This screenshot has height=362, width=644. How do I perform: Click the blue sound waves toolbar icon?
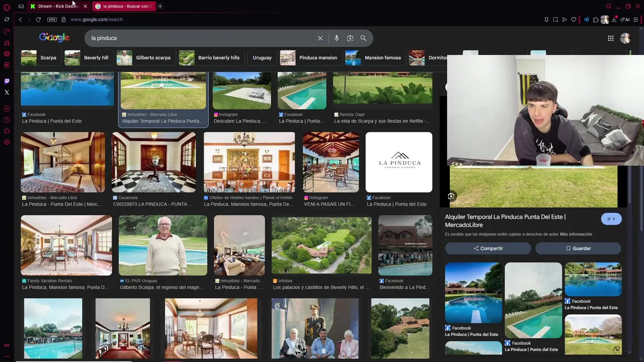pyautogui.click(x=586, y=20)
